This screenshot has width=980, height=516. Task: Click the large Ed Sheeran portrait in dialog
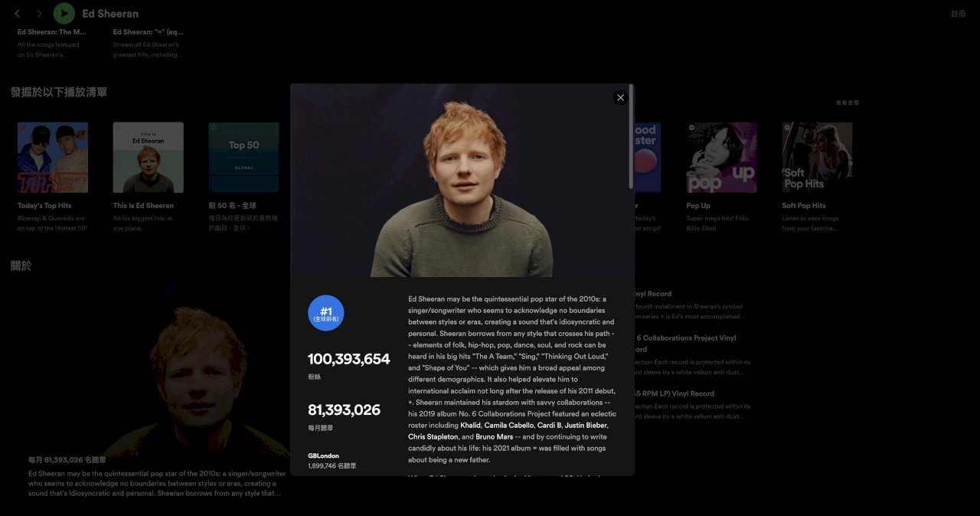[x=462, y=181]
